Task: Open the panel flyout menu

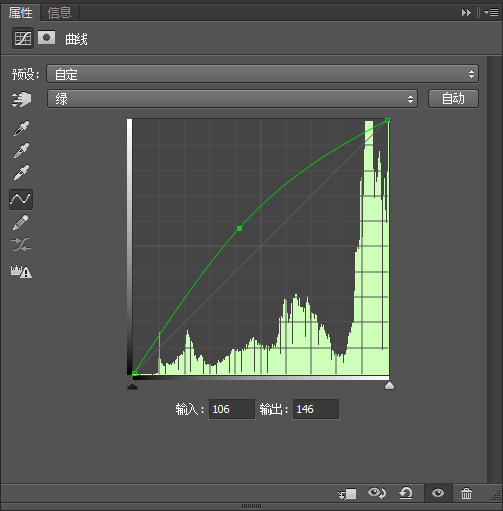Action: 491,13
